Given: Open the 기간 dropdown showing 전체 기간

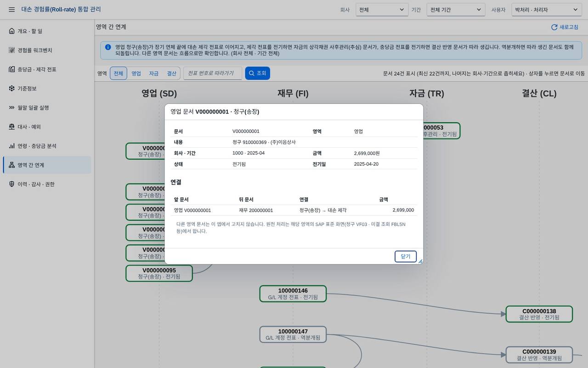Looking at the screenshot, I should (x=456, y=10).
